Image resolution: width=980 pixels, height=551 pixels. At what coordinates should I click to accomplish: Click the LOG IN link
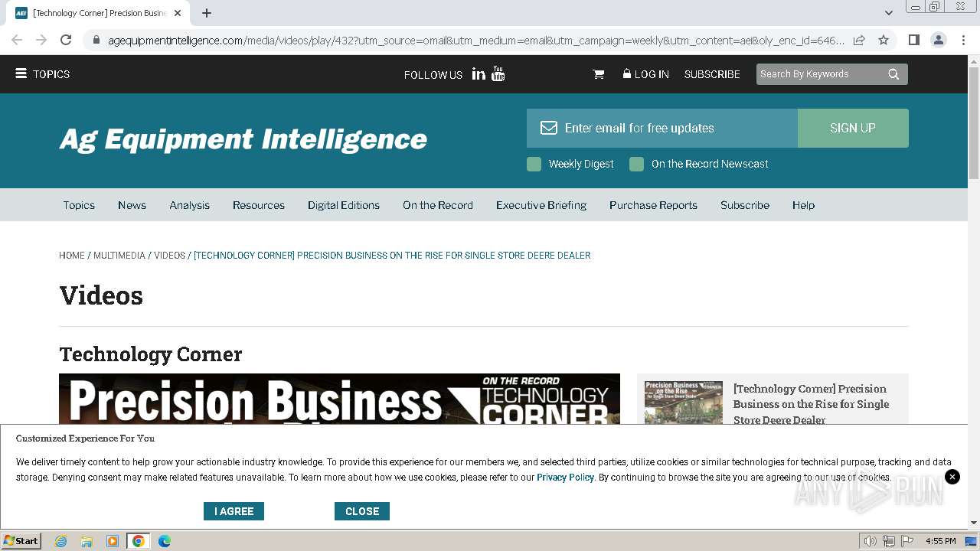(645, 74)
